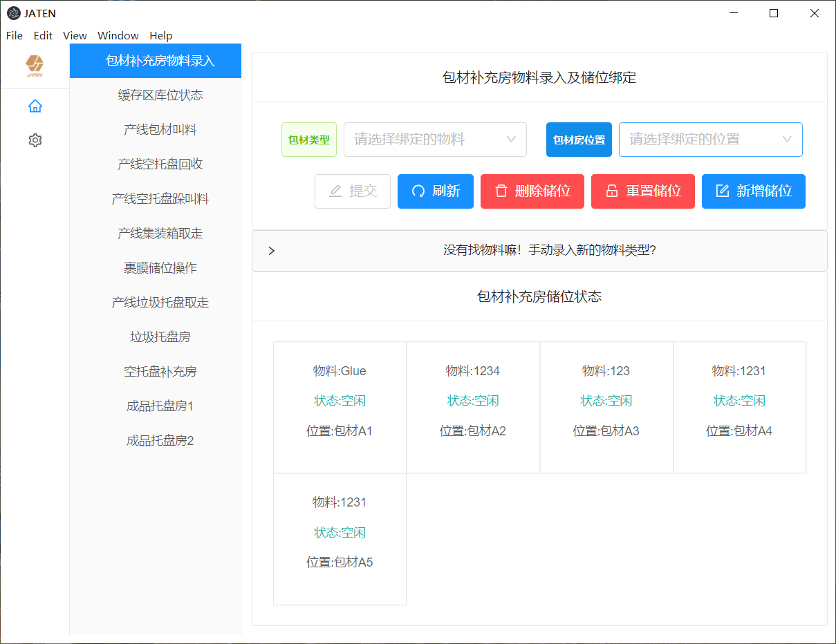This screenshot has height=644, width=836.
Task: Open 产线空托盘回收 menu entry
Action: (156, 164)
